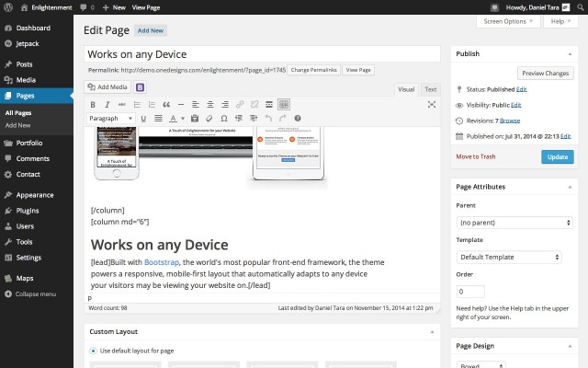This screenshot has height=368, width=588.
Task: Open the Paragraph format dropdown
Action: [111, 119]
